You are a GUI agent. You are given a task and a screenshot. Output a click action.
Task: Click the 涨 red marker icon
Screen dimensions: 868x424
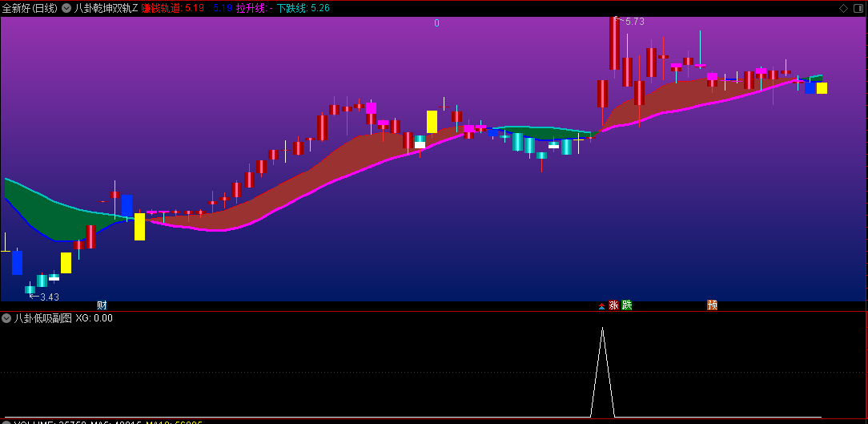tap(613, 305)
